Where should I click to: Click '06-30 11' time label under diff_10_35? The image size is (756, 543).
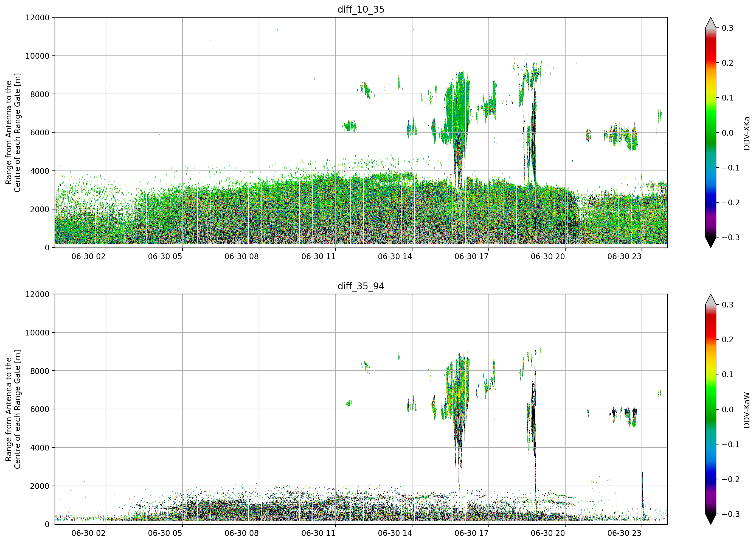(x=318, y=256)
